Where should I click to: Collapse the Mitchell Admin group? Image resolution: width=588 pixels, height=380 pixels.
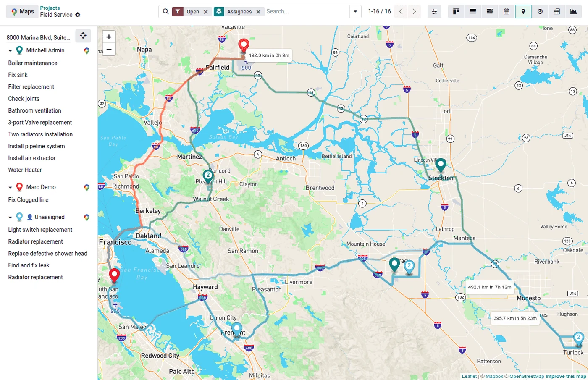click(x=10, y=51)
